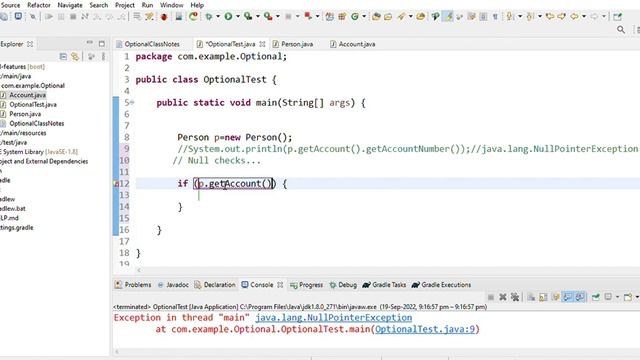This screenshot has height=360, width=640.
Task: Click Link with Editor in Explorer
Action: pyautogui.click(x=75, y=56)
